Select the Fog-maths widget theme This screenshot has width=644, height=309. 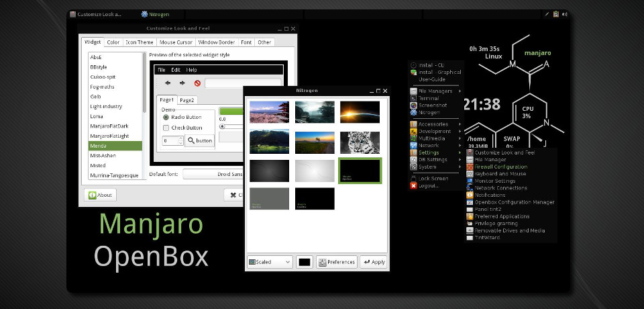[x=102, y=87]
